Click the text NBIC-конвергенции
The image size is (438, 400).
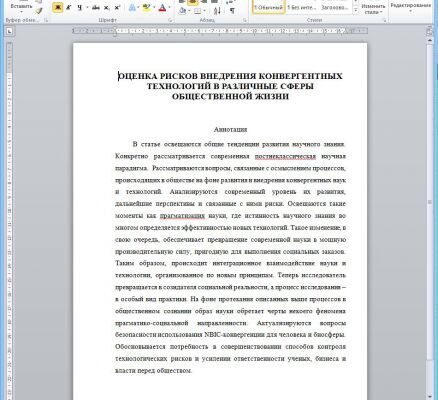(235, 334)
